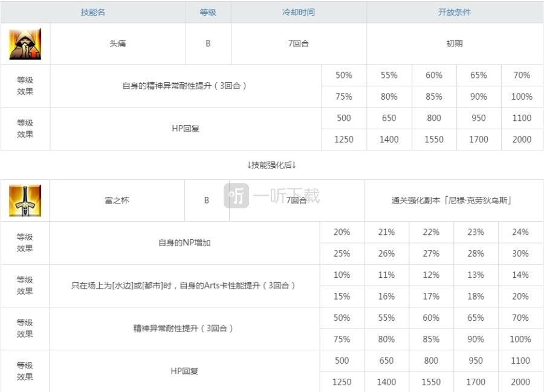This screenshot has height=392, width=544.
Task: Click the 初期 unlock condition cell
Action: click(x=454, y=44)
